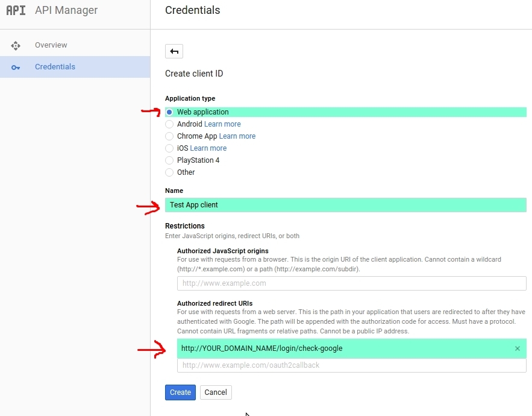The width and height of the screenshot is (532, 416).
Task: Click the Create button
Action: click(x=180, y=392)
